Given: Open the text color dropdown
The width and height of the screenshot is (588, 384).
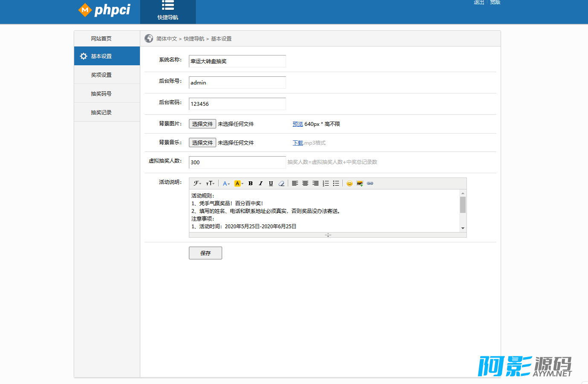Looking at the screenshot, I should (x=226, y=183).
